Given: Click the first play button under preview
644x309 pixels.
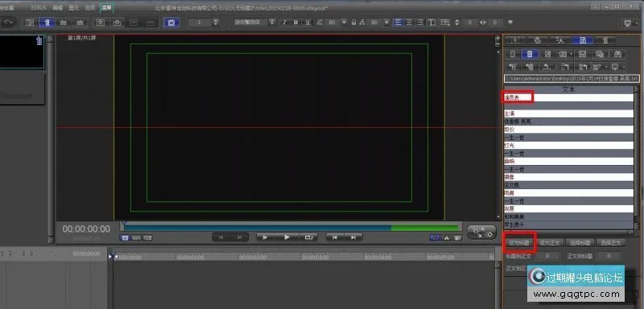Looking at the screenshot, I should point(266,237).
